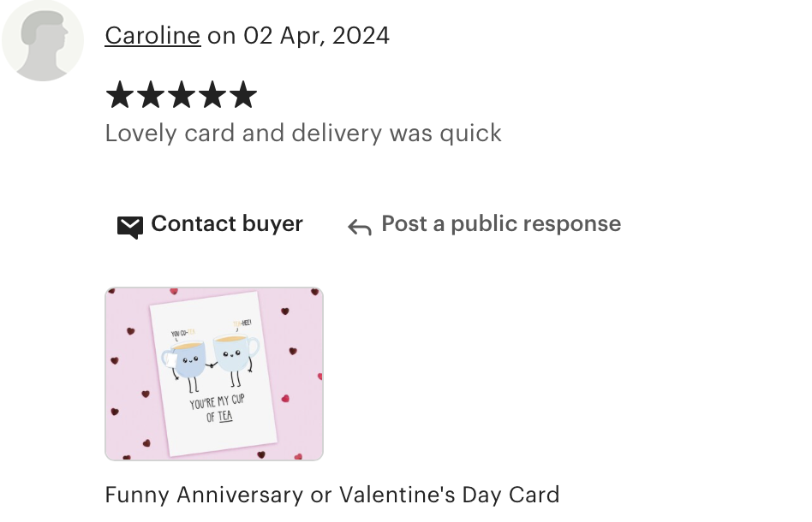Click the review text about quick delivery

pos(303,133)
